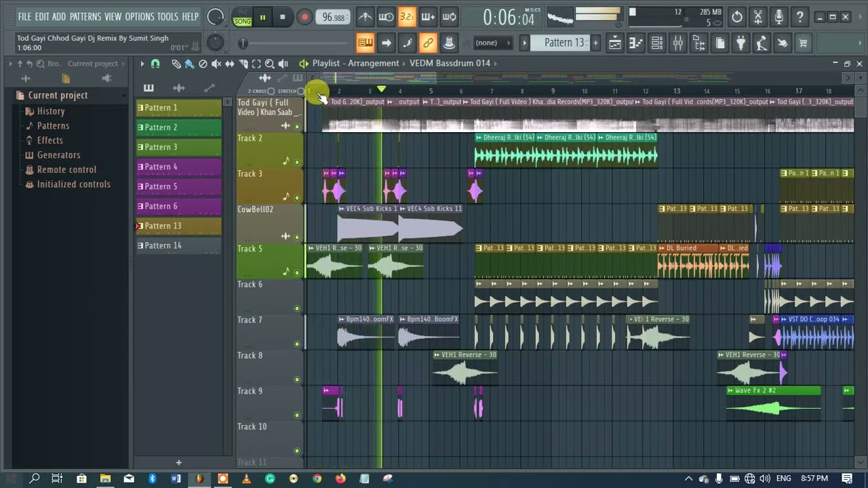The height and width of the screenshot is (488, 868).
Task: Open the Piano roll view
Action: (x=636, y=43)
